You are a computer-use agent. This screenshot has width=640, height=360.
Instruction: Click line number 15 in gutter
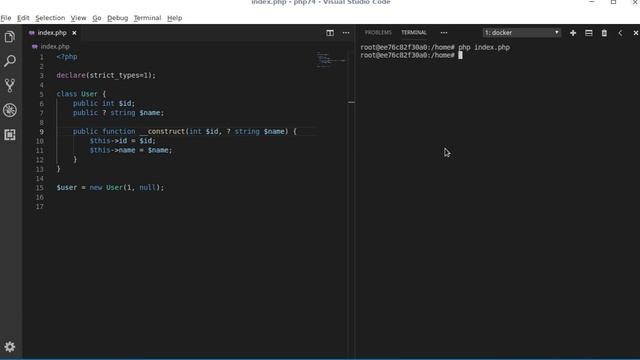pyautogui.click(x=40, y=188)
